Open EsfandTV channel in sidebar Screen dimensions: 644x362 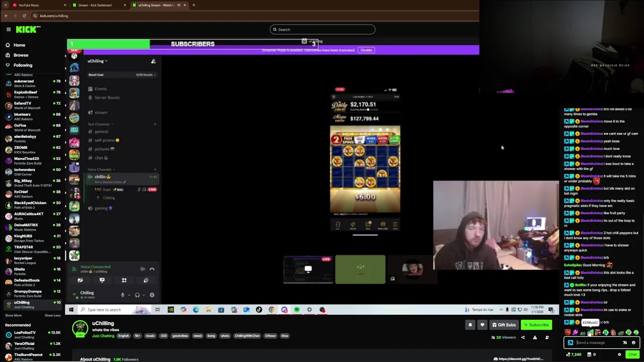click(33, 106)
